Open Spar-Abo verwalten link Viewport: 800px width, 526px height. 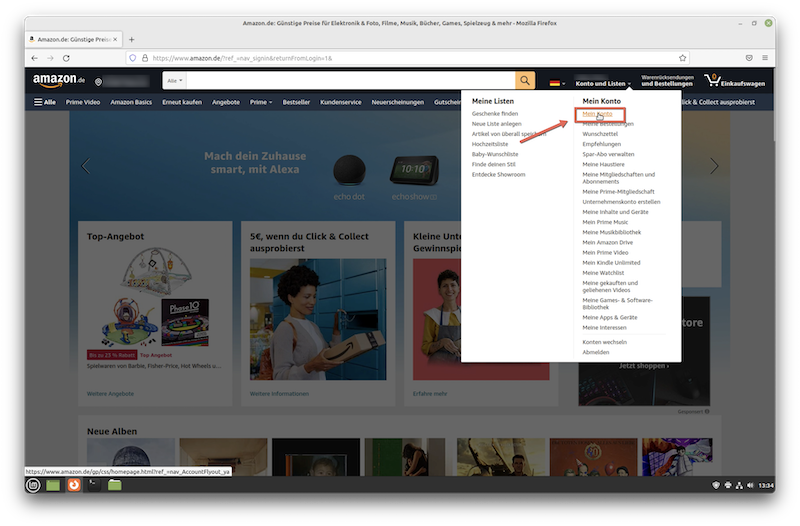(608, 154)
